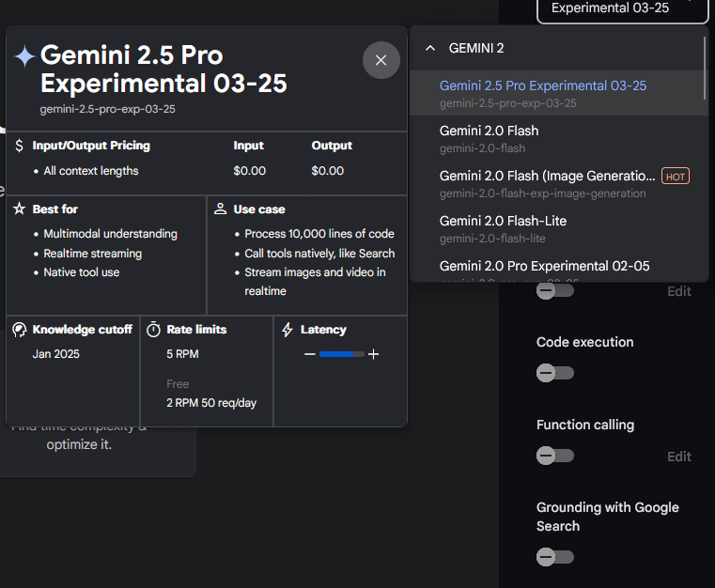The width and height of the screenshot is (715, 588).
Task: Click the Grounding with Google Search label
Action: click(607, 517)
